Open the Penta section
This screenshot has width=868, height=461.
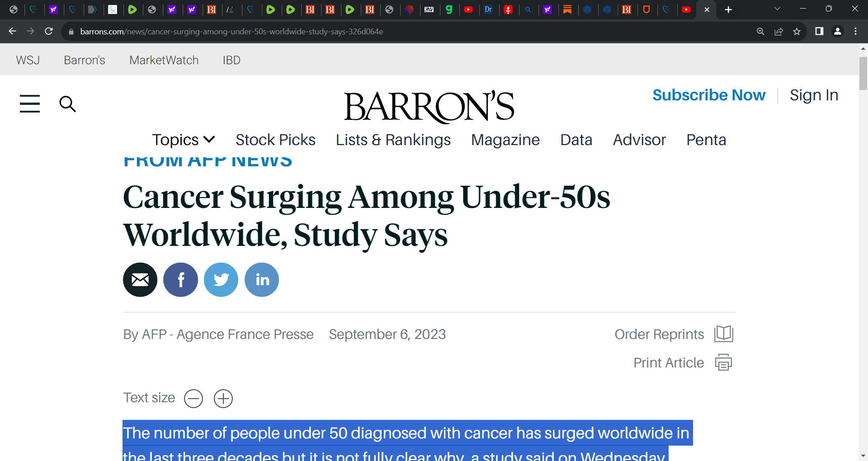(x=706, y=140)
